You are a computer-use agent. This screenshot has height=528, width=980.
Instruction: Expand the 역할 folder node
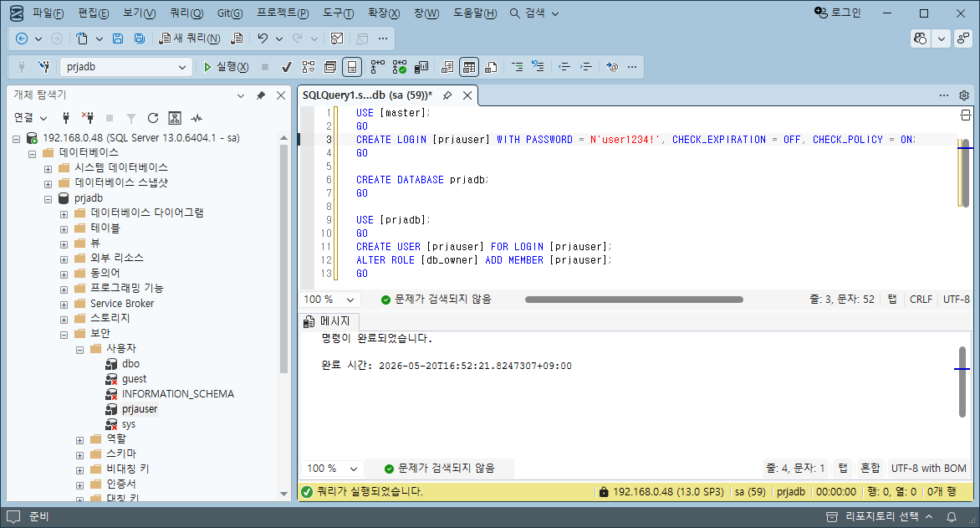(80, 440)
